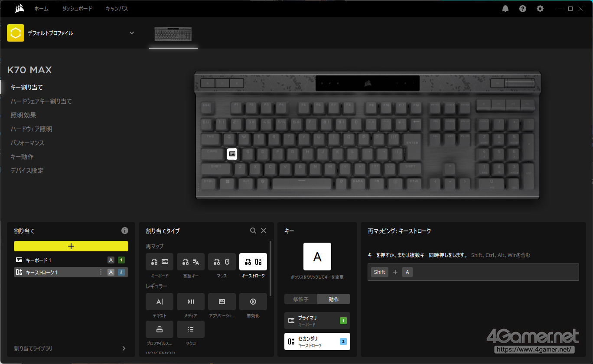Select the キーボード1 assignment row
Viewport: 593px width, 364px height.
71,260
